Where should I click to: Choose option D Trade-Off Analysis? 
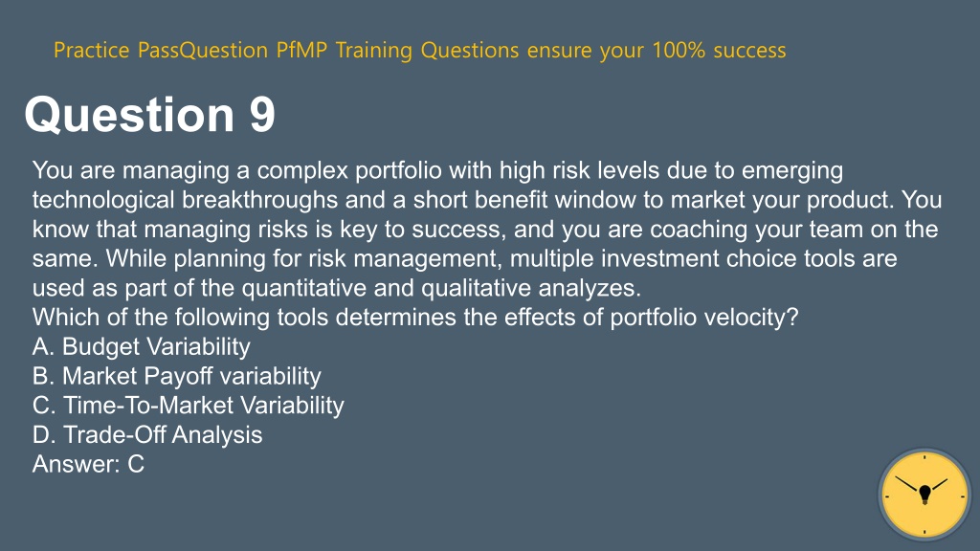pyautogui.click(x=147, y=435)
